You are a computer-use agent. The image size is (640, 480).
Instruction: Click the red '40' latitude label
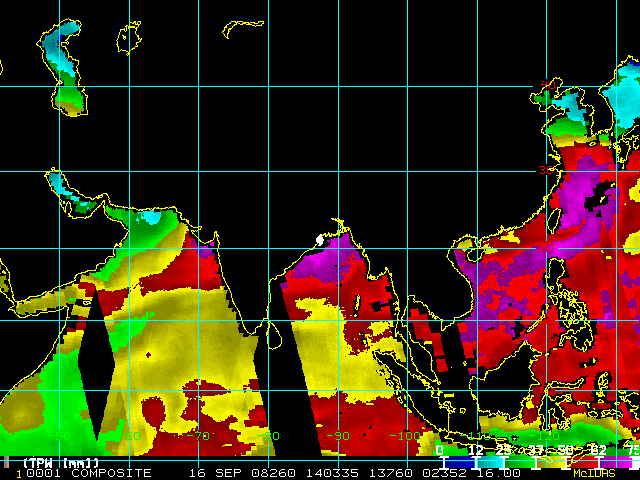coord(548,85)
